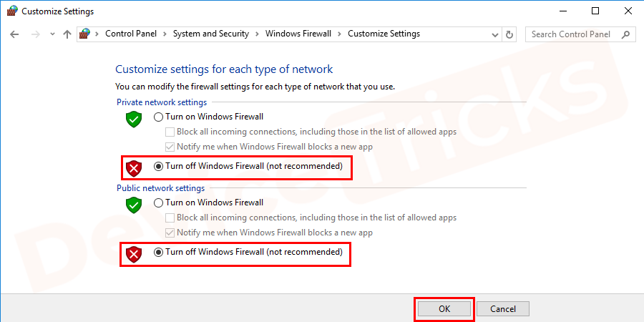Select Turn on Windows Firewall for Private network
The width and height of the screenshot is (644, 322).
[159, 117]
